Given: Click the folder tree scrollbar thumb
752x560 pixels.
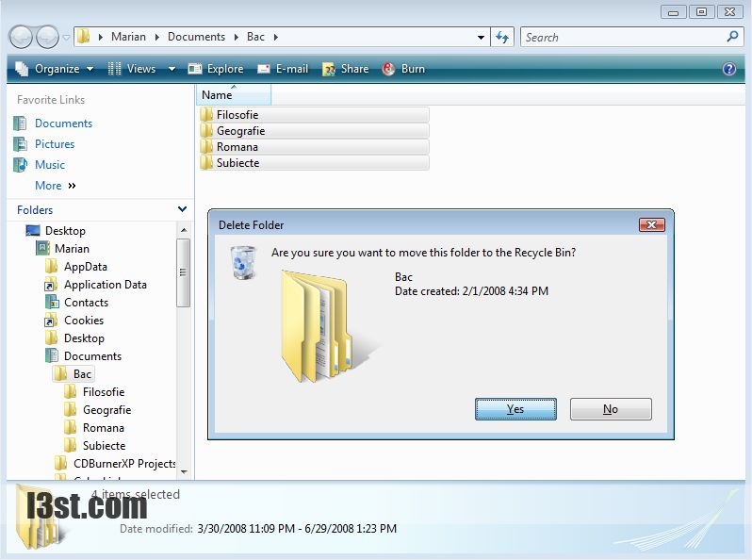Looking at the screenshot, I should tap(183, 272).
